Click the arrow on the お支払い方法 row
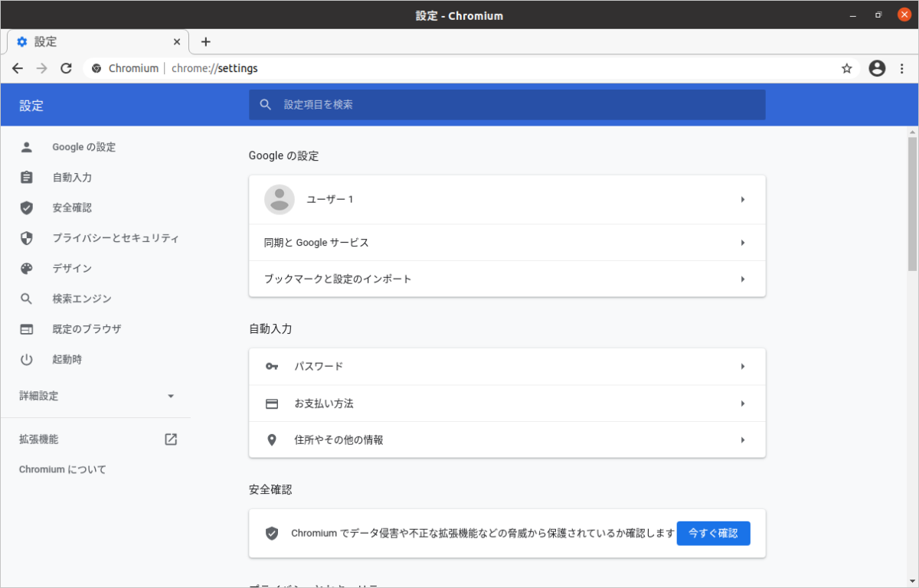Screen dimensions: 919x588 tap(743, 403)
